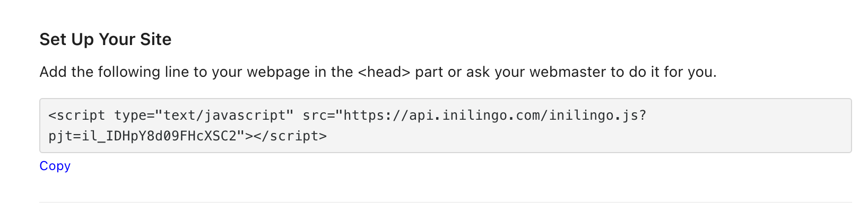Click the src= attribute name in code
Viewport: 868px width, 213px height.
pos(319,115)
